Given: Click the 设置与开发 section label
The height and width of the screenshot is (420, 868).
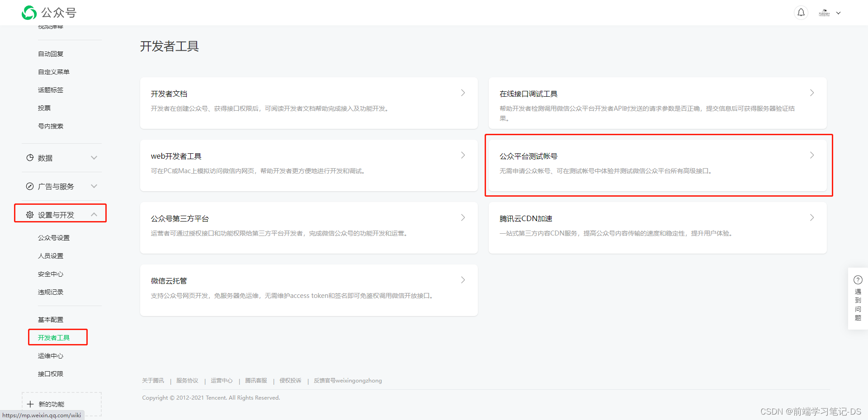Looking at the screenshot, I should click(x=56, y=215).
